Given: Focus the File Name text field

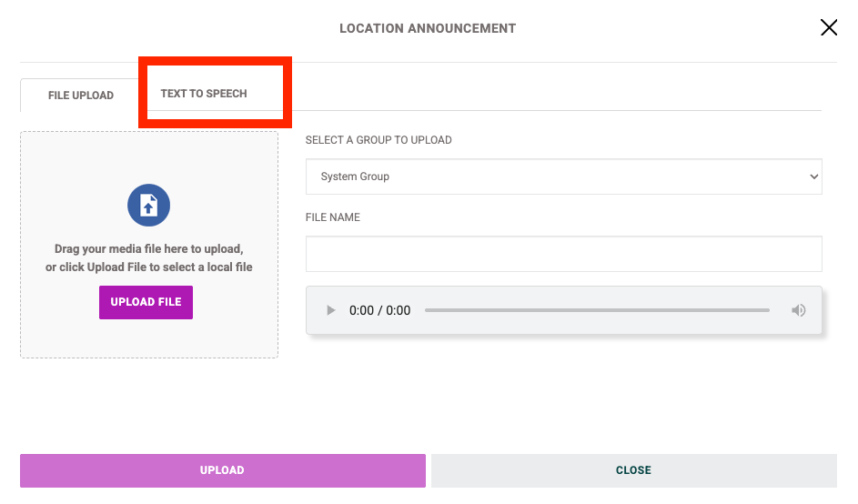Looking at the screenshot, I should [563, 254].
